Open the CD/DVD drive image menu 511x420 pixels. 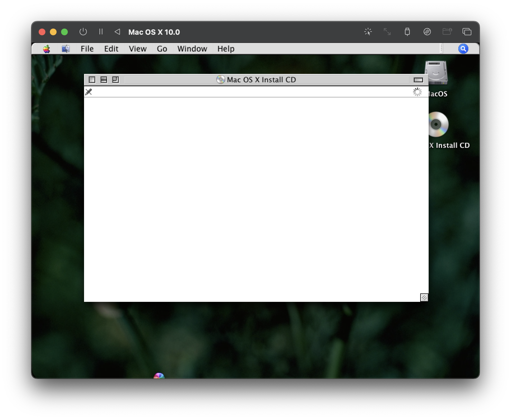(x=427, y=32)
